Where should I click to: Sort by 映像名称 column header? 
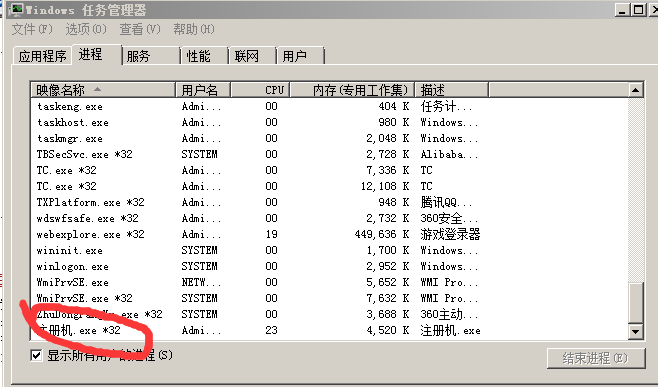tap(103, 90)
